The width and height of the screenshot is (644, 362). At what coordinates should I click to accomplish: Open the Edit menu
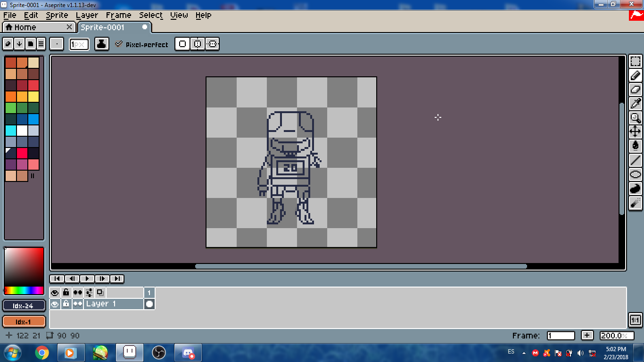pyautogui.click(x=31, y=15)
